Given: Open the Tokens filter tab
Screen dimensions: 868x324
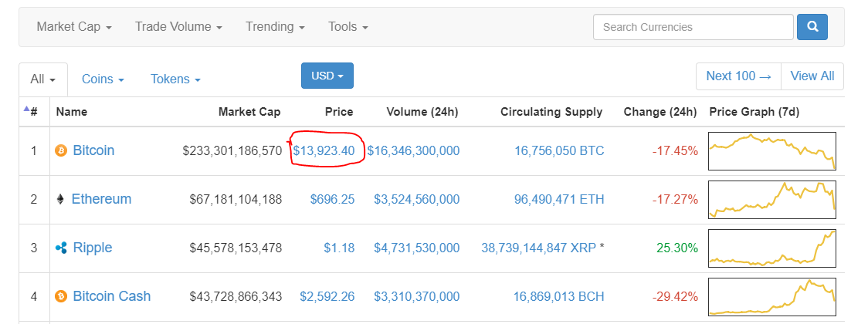Looking at the screenshot, I should click(x=175, y=79).
